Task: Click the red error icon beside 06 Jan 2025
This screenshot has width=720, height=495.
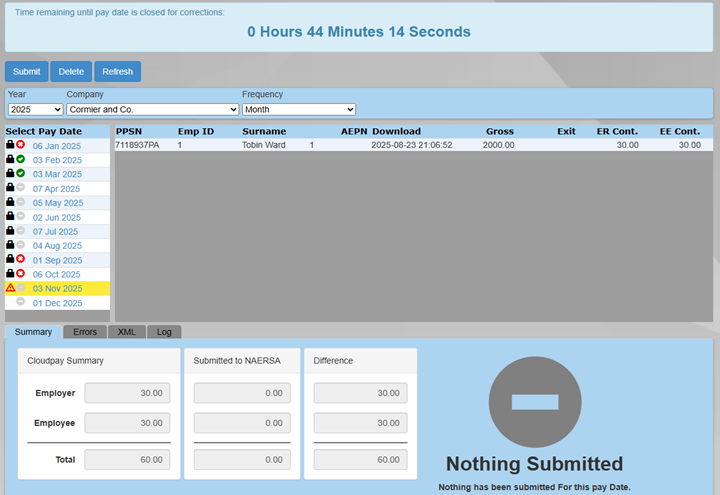Action: [20, 145]
